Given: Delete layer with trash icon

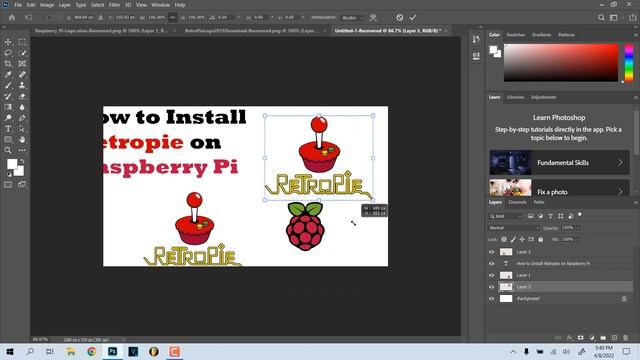Looking at the screenshot, I should (x=625, y=338).
